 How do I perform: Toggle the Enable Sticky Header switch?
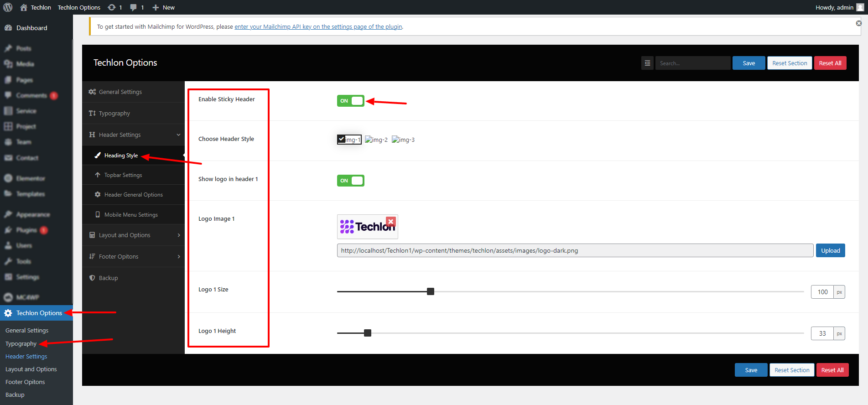350,101
